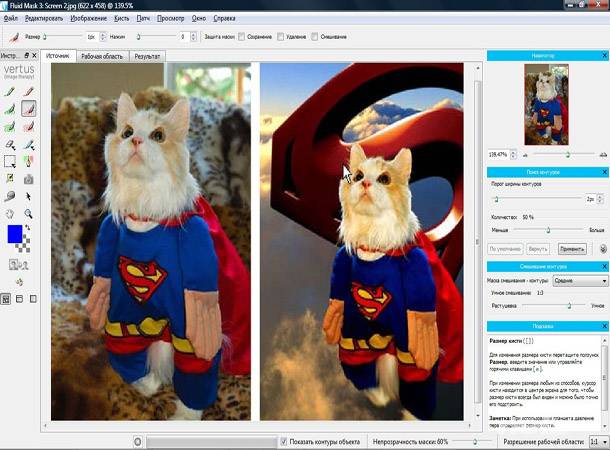Click the round button left of bottom progress bar

pyautogui.click(x=138, y=442)
